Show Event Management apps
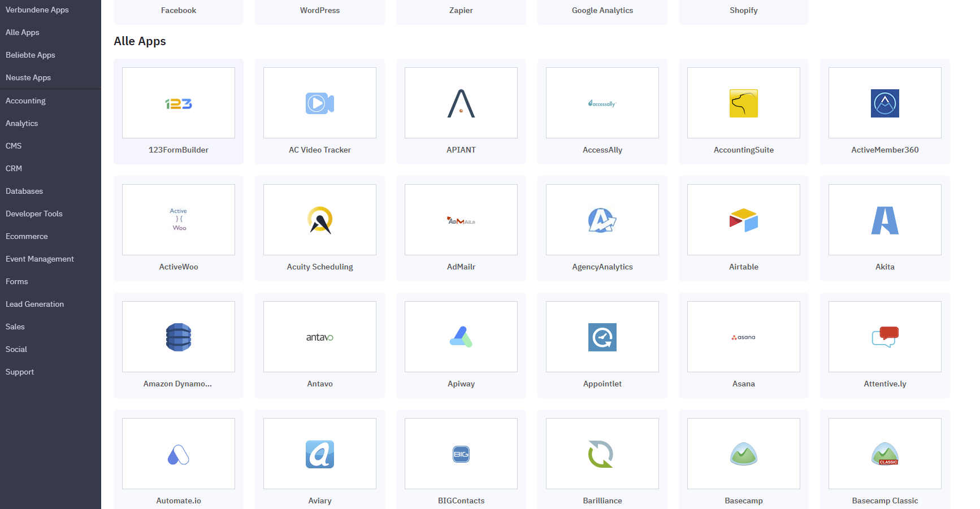Image resolution: width=980 pixels, height=509 pixels. pos(40,259)
